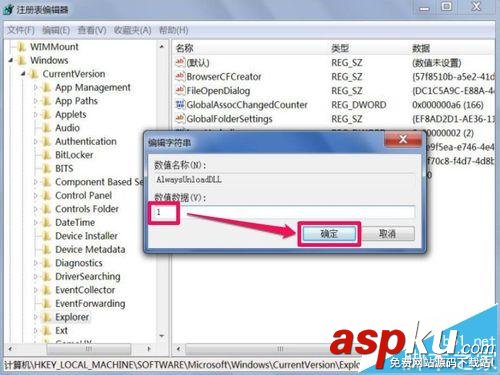Expand the Explorer node
This screenshot has width=500, height=375.
[36, 317]
